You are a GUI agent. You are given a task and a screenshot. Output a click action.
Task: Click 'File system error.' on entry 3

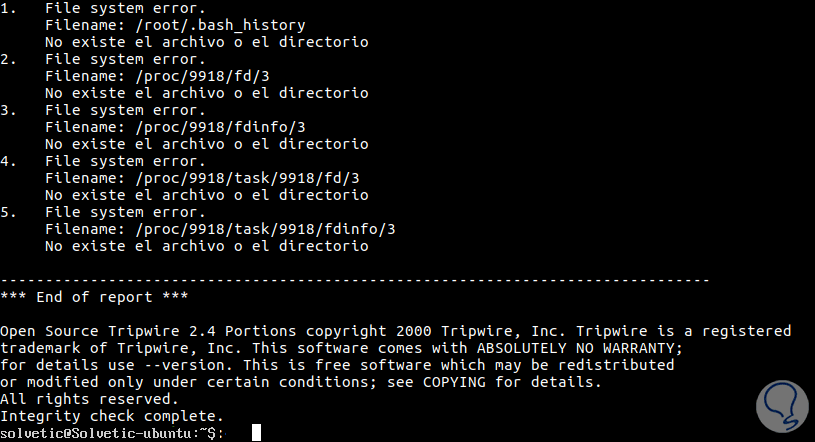[x=125, y=110]
